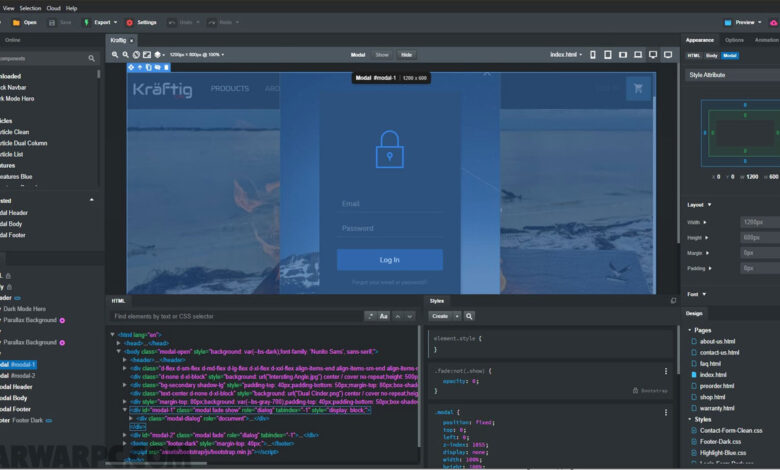
Task: Select Modal #modal-2 in the overview tree
Action: 18,376
